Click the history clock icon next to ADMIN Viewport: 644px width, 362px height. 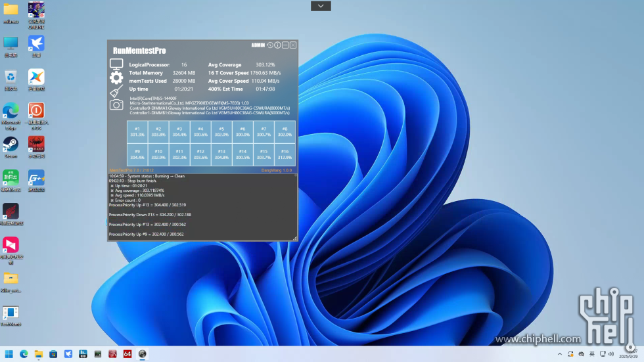coord(270,45)
